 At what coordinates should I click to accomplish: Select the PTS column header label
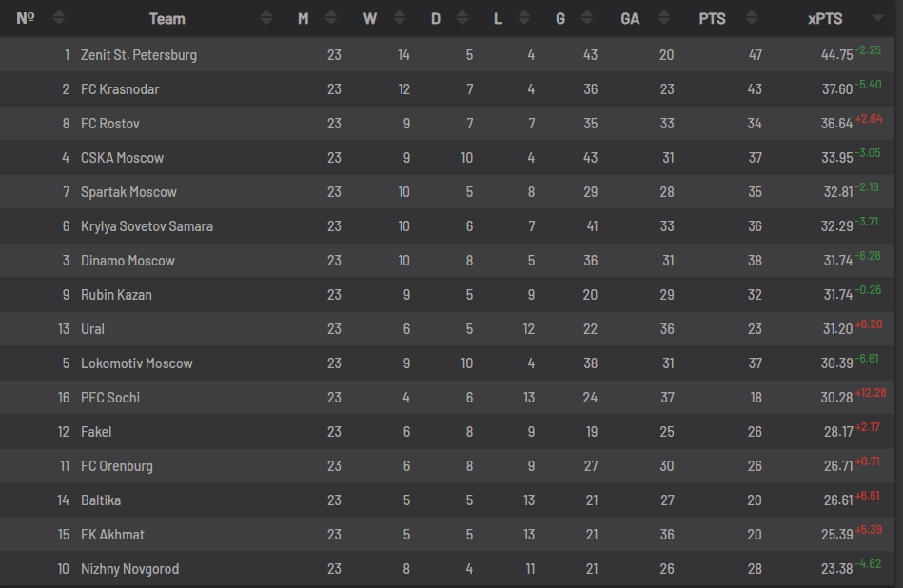[713, 19]
